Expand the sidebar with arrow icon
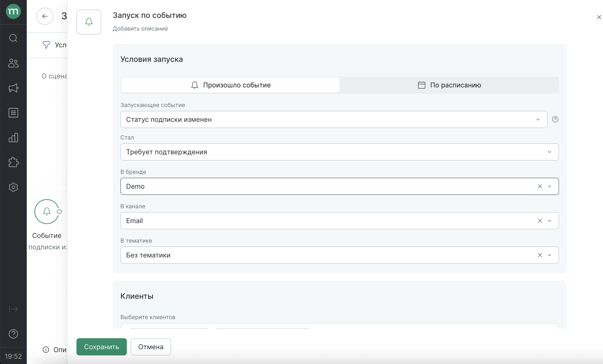The width and height of the screenshot is (603, 364). 13,309
